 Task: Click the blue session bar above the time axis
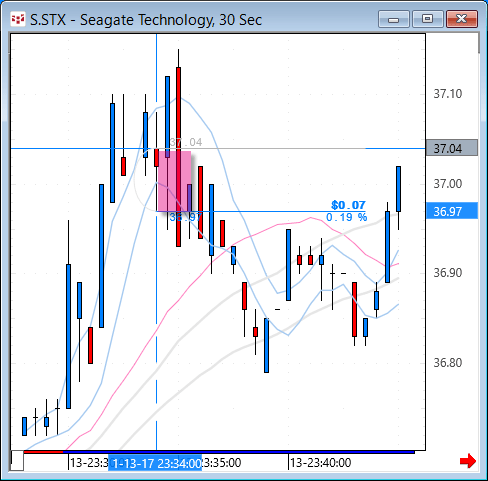[x=239, y=452]
